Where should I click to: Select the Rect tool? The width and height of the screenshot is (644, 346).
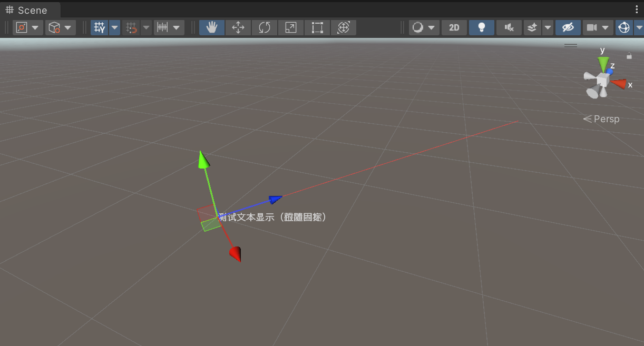tap(317, 27)
